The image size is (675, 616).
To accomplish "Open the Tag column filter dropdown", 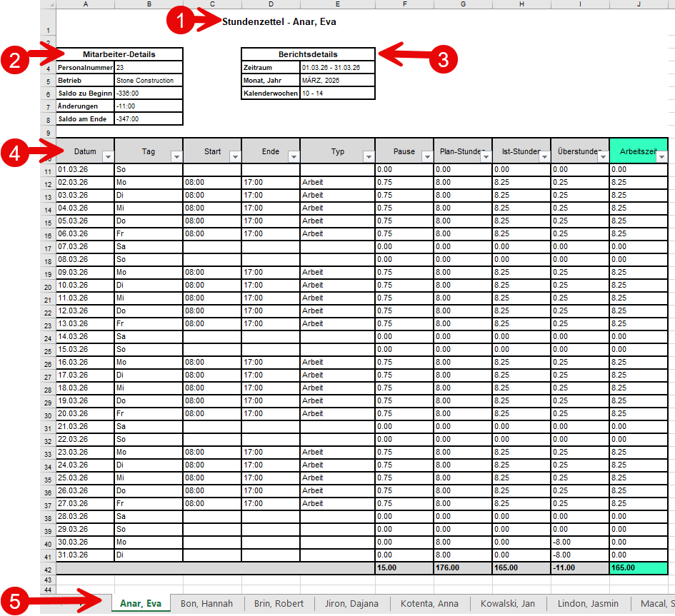I will tap(176, 156).
